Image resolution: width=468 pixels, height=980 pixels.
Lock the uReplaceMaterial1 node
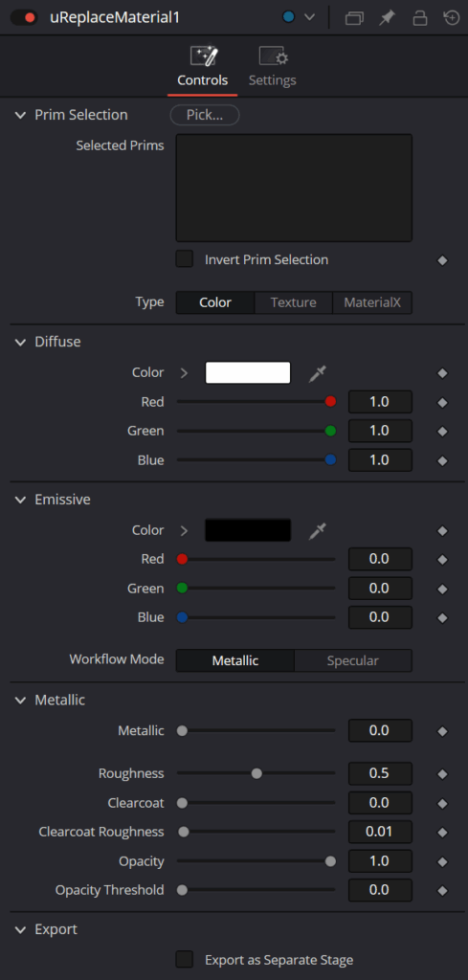pos(419,18)
